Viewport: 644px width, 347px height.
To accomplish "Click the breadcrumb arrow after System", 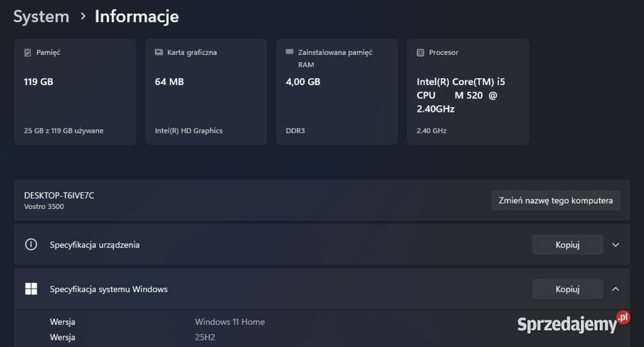I will (x=83, y=16).
